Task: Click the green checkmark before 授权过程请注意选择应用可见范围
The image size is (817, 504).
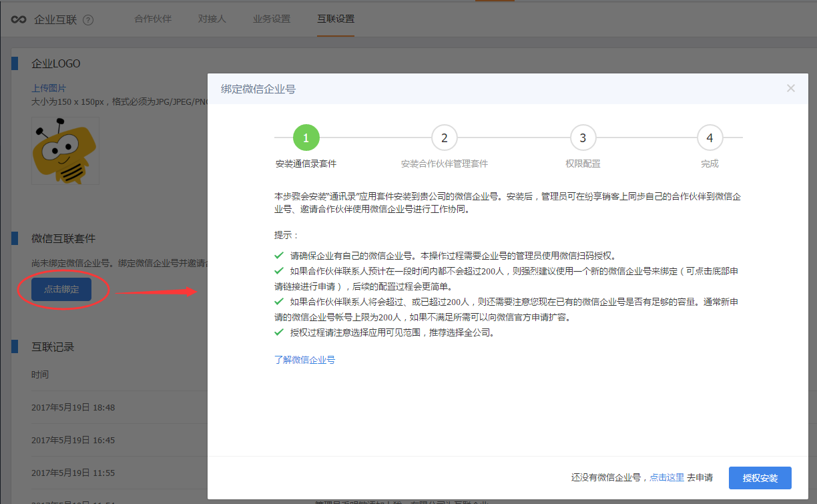Action: (x=279, y=332)
